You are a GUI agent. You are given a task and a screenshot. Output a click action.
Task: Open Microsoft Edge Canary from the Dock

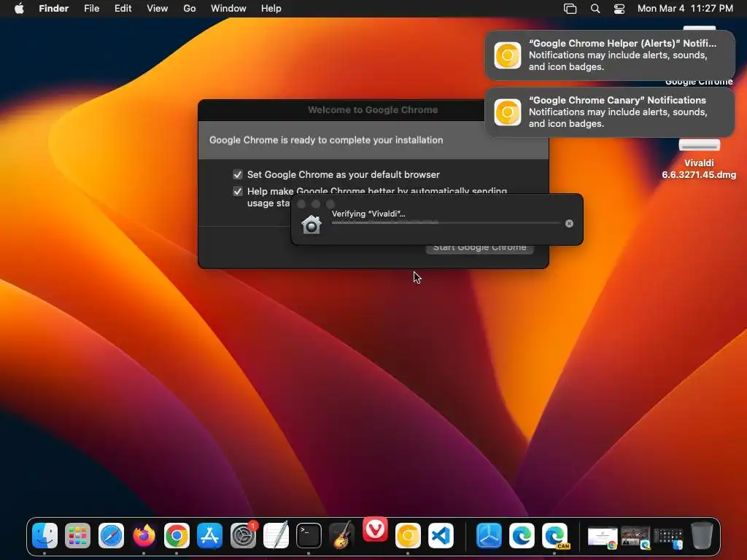[x=554, y=536]
